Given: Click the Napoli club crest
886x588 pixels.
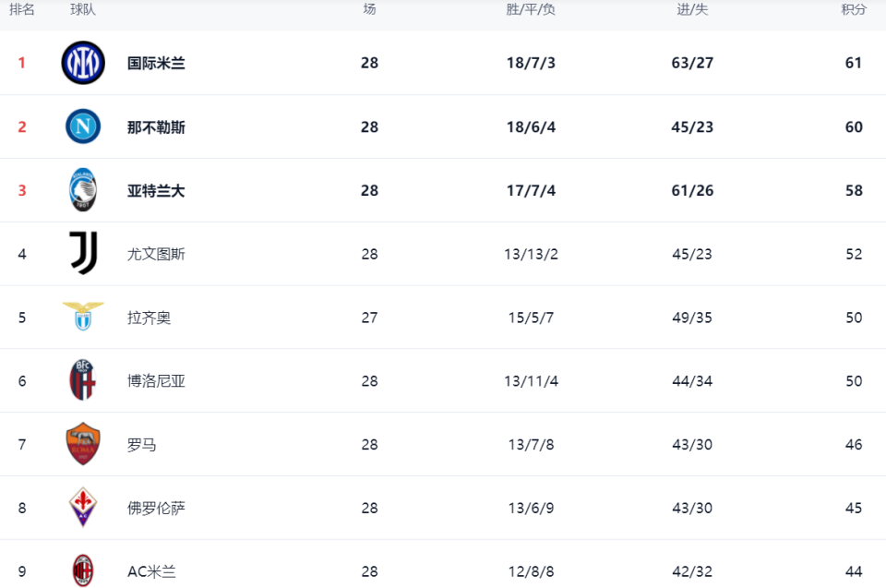Looking at the screenshot, I should click(x=83, y=126).
